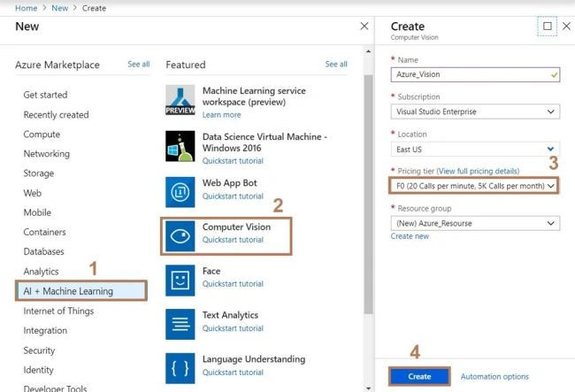575x392 pixels.
Task: Click See all beside Azure Marketplace
Action: [139, 65]
